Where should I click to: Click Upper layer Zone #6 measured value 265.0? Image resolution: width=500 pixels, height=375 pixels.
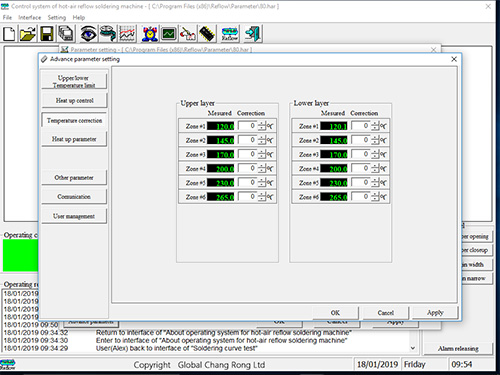221,197
